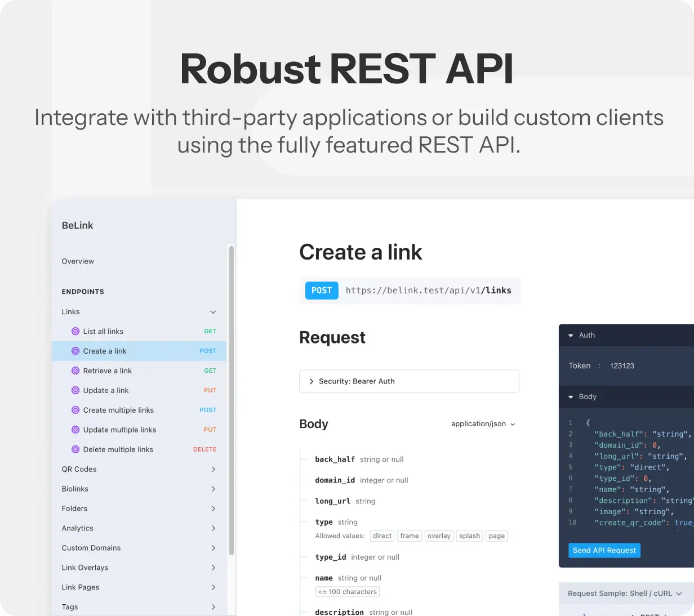Select Retrieve a link endpoint

coord(139,371)
